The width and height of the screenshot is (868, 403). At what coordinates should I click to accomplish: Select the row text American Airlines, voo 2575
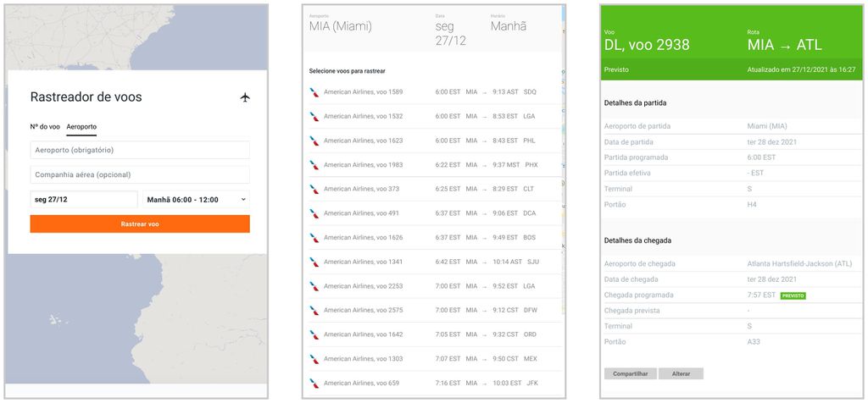[x=363, y=310]
